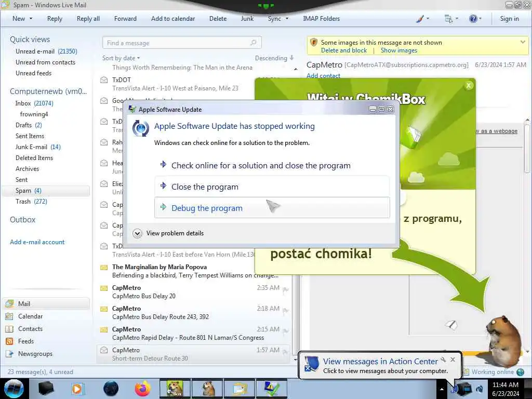Toggle the Descending sort order
The image size is (532, 399).
click(x=274, y=58)
